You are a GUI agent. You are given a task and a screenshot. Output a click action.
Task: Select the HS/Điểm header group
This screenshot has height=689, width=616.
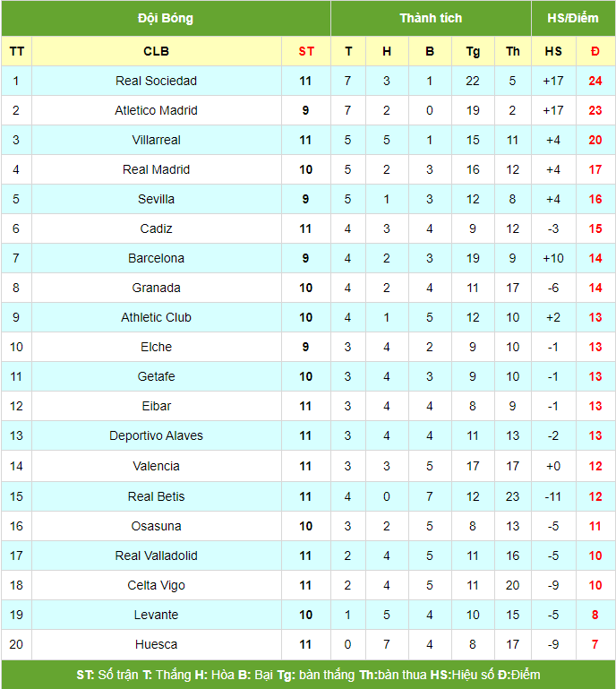tap(573, 18)
